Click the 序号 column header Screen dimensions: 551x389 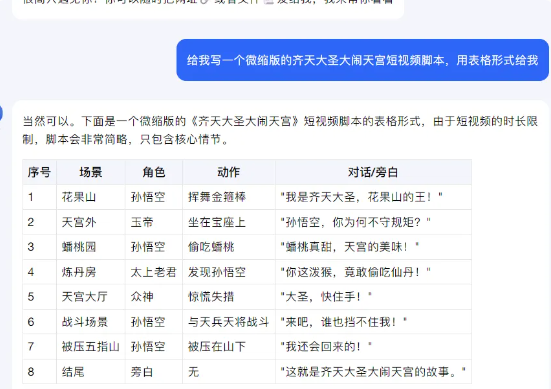point(39,172)
